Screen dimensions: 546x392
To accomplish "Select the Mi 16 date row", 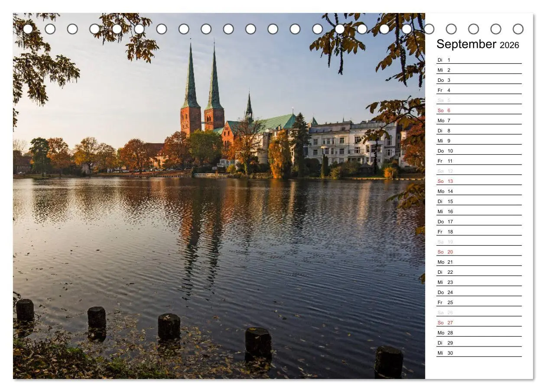I will [x=479, y=211].
